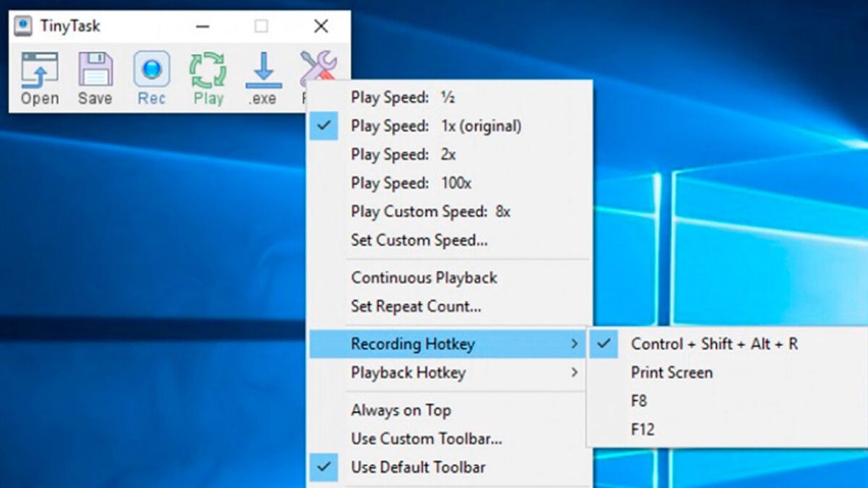The width and height of the screenshot is (868, 488).
Task: Close the TinyTask window
Action: click(321, 26)
